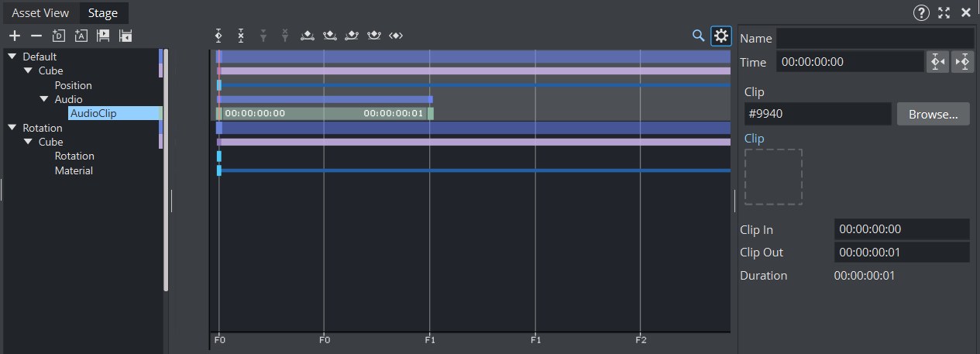This screenshot has height=354, width=980.
Task: Click the plus add icon
Action: coord(14,36)
